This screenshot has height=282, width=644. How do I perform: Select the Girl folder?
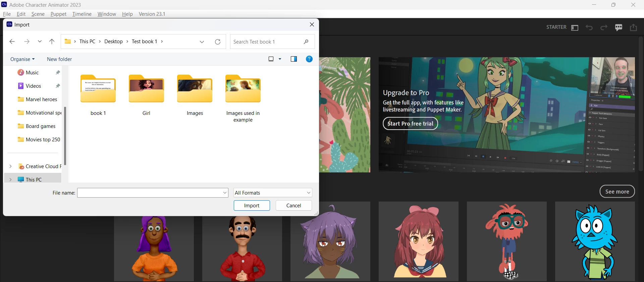(146, 95)
